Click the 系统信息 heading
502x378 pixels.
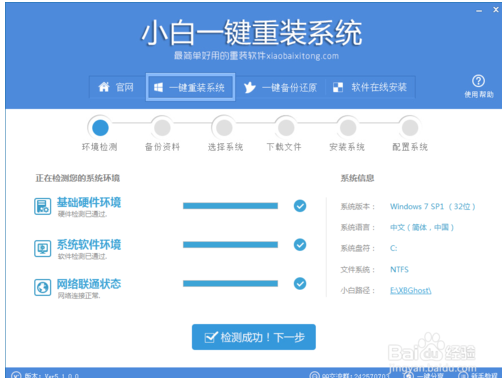[x=357, y=178]
